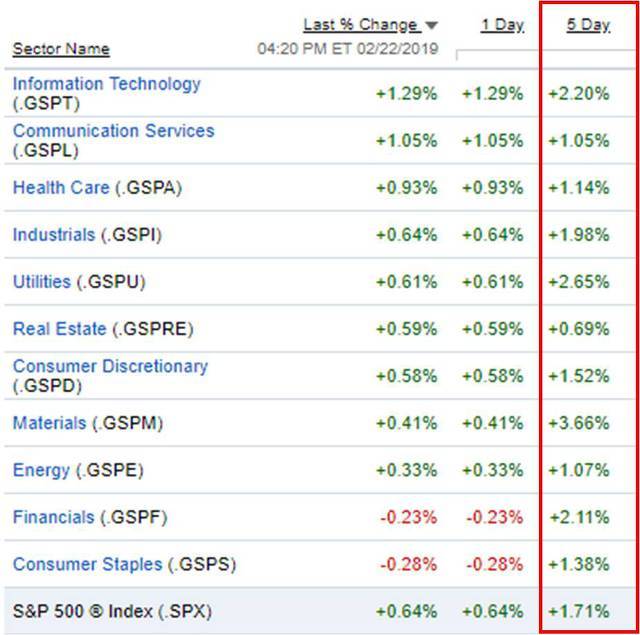Select the Industrials sector link
Image resolution: width=640 pixels, height=635 pixels.
[54, 235]
